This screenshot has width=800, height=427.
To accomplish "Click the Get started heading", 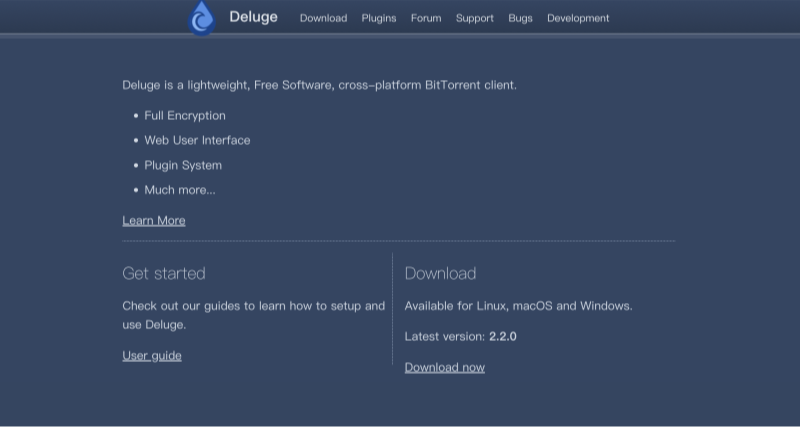I will pos(164,273).
